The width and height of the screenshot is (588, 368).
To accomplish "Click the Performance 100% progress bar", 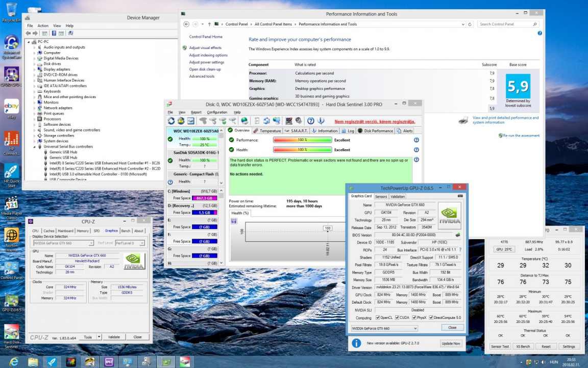I will (x=303, y=140).
